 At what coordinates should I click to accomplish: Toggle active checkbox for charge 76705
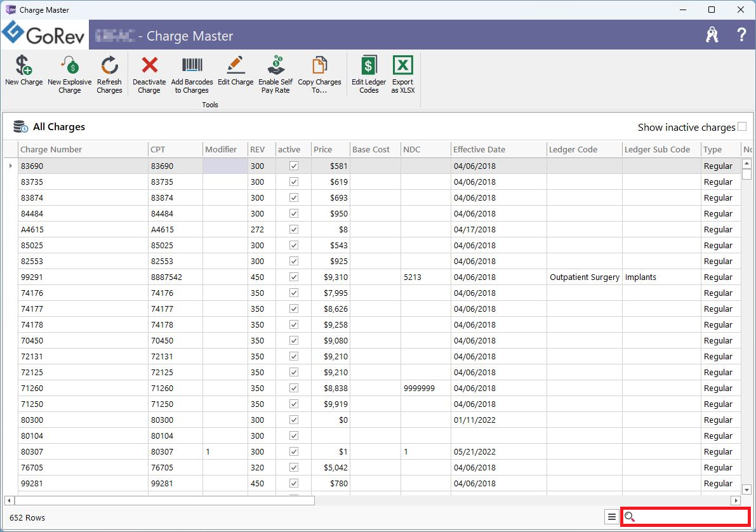click(294, 467)
